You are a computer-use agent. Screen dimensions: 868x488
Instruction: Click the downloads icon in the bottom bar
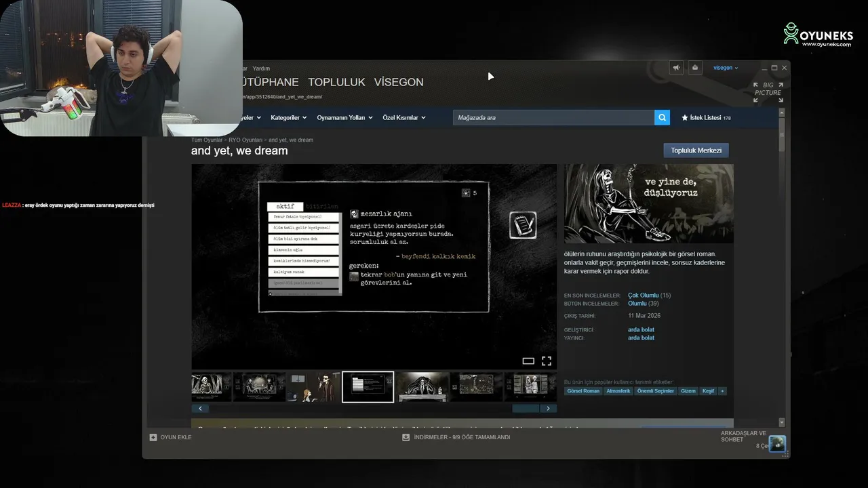pos(406,437)
